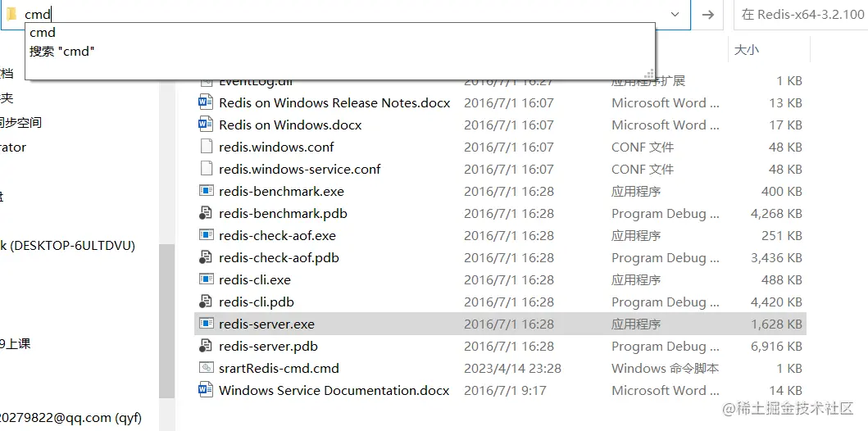
Task: Click the Redis on Windows.docx Word icon
Action: point(206,125)
